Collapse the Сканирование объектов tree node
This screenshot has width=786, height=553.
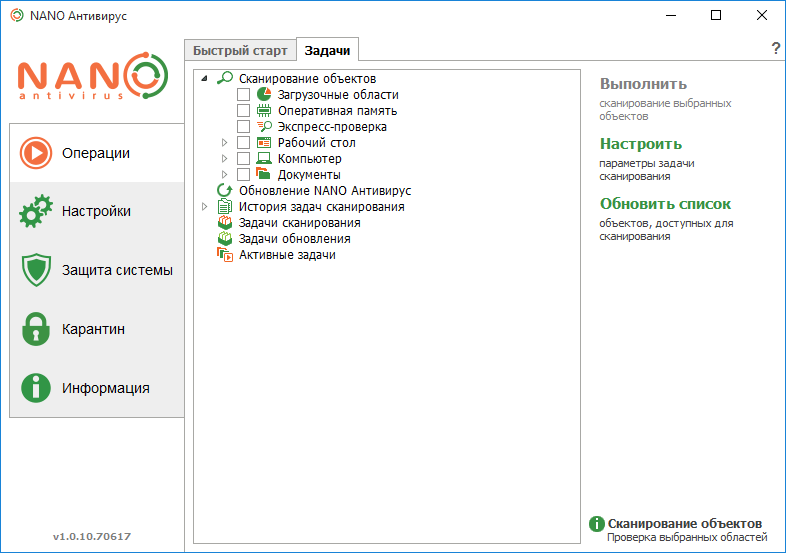tap(205, 79)
